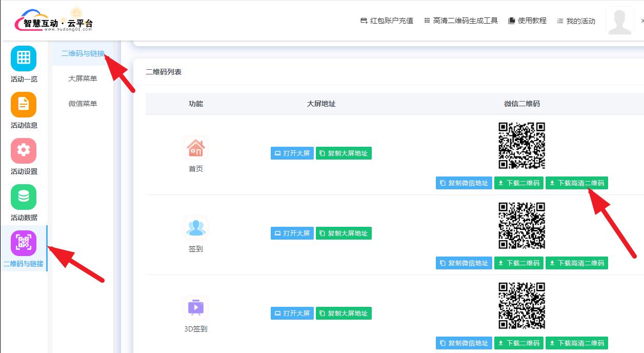Click 下载二维码 for the 首页 row
Viewport: 644px width, 353px height.
click(519, 183)
